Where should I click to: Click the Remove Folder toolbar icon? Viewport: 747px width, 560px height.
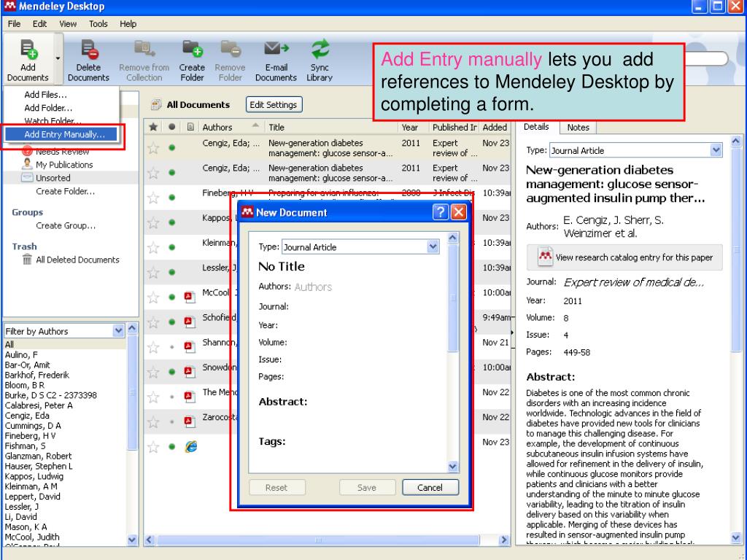pos(230,60)
